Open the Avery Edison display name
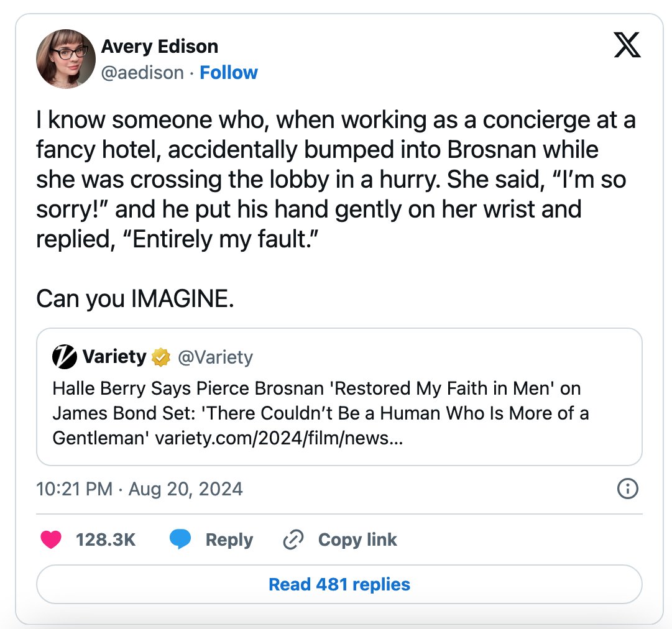672x629 pixels. tap(160, 46)
